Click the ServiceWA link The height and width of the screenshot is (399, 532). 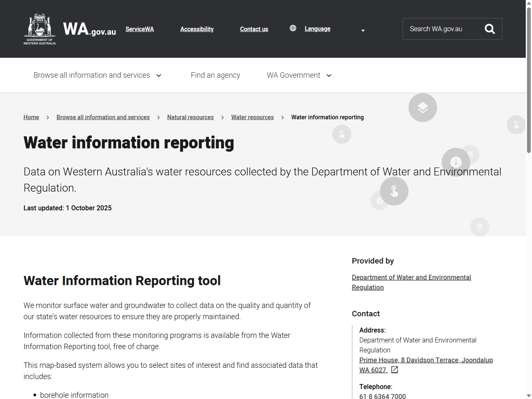pos(139,29)
